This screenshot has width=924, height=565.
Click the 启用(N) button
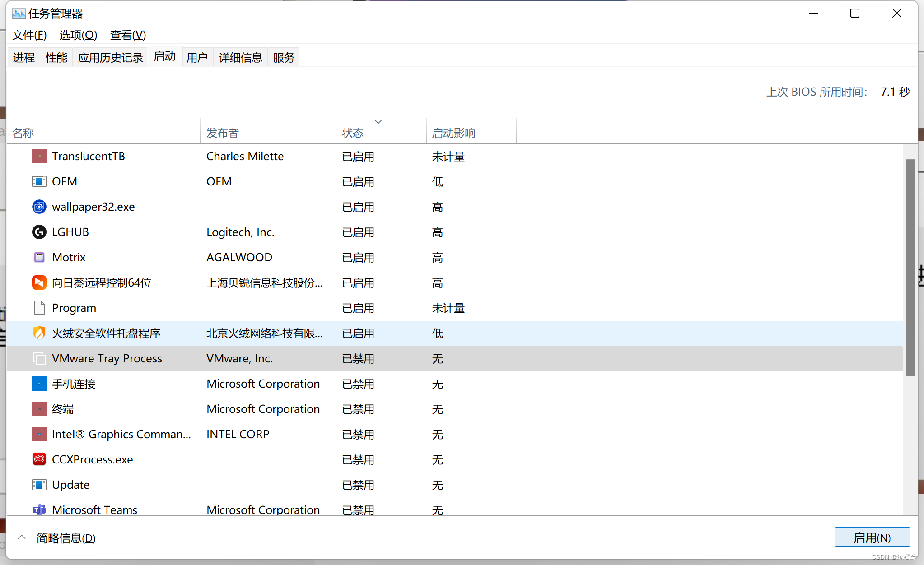point(872,537)
